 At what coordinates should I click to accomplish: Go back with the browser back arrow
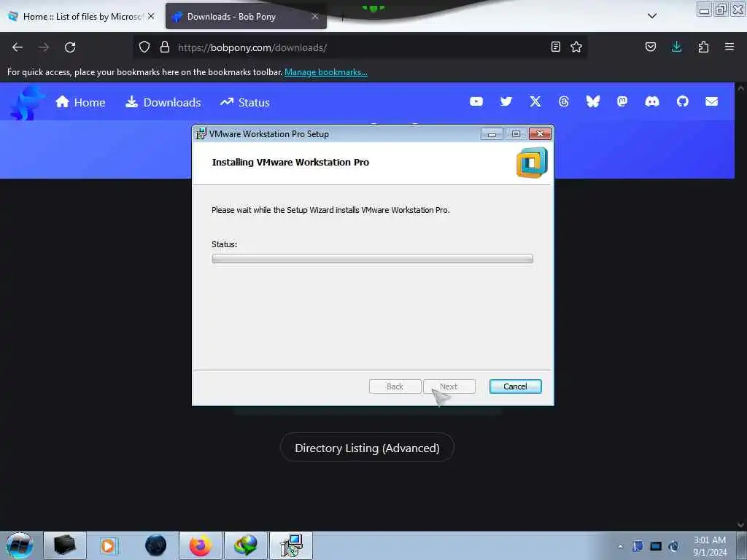click(x=18, y=47)
